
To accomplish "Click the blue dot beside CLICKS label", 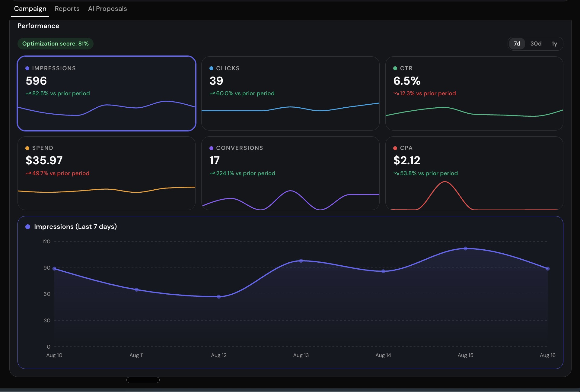I will click(211, 68).
